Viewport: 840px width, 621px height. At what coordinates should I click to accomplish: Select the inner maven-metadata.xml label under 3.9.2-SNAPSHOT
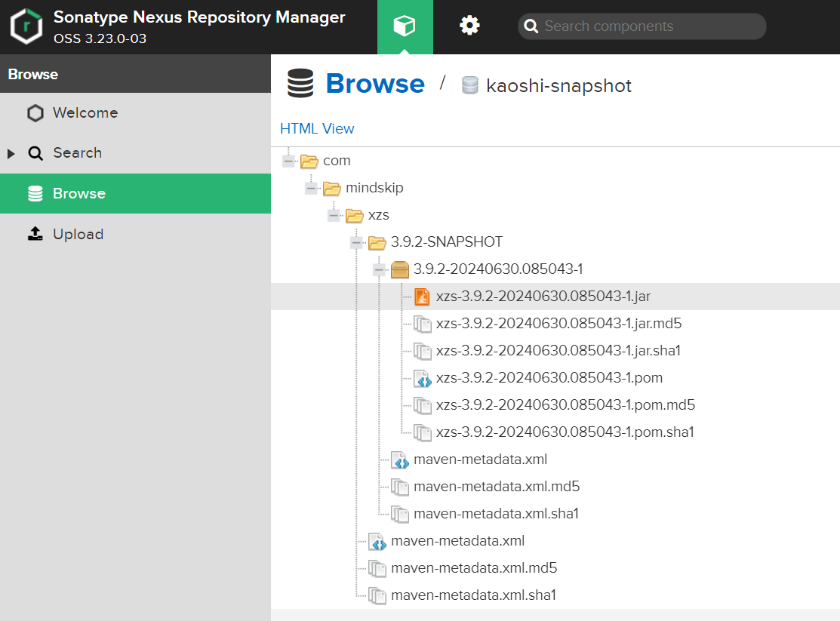481,460
